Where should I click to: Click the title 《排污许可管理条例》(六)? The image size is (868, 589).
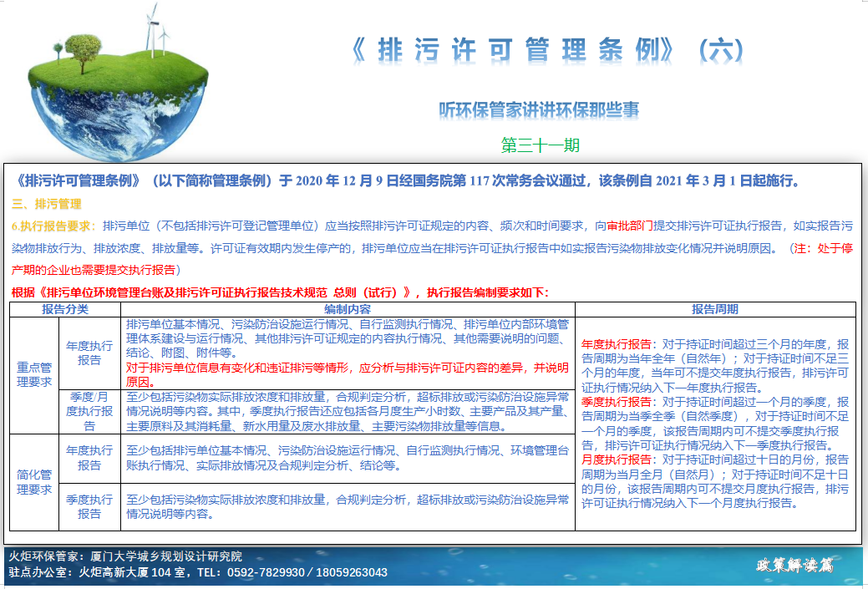tap(548, 50)
